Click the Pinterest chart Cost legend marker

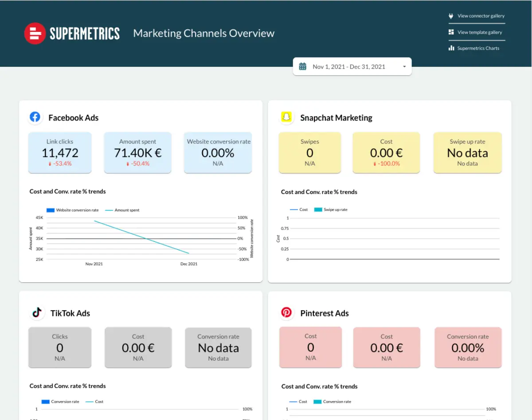pyautogui.click(x=293, y=401)
